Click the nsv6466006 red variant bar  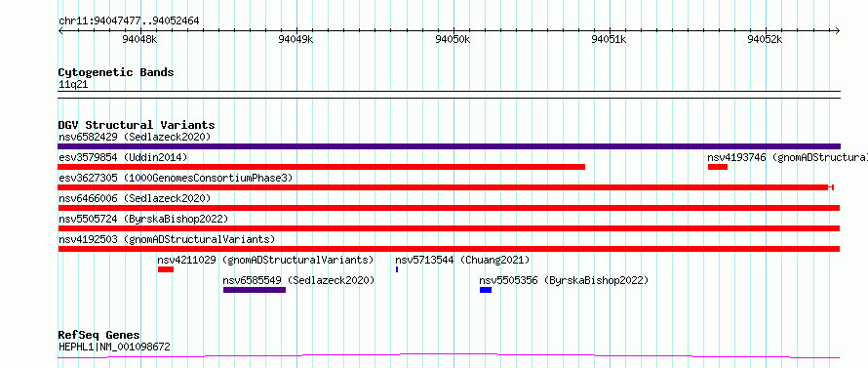click(449, 208)
